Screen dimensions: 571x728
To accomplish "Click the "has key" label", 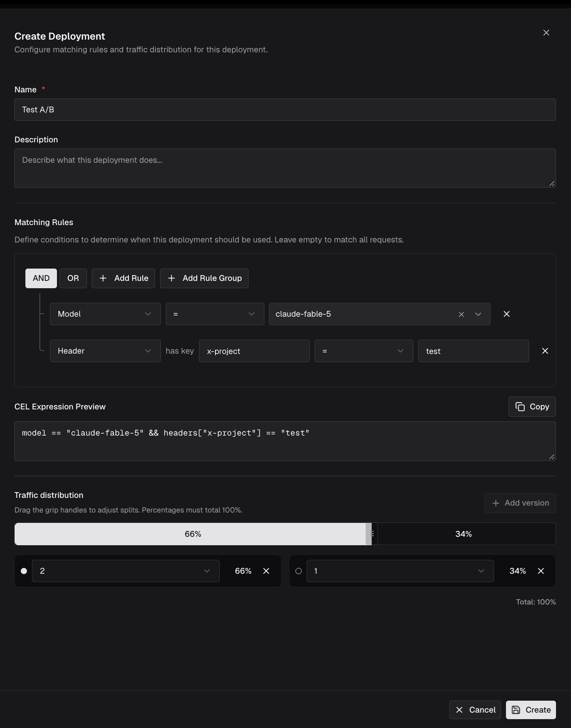I will click(x=180, y=351).
